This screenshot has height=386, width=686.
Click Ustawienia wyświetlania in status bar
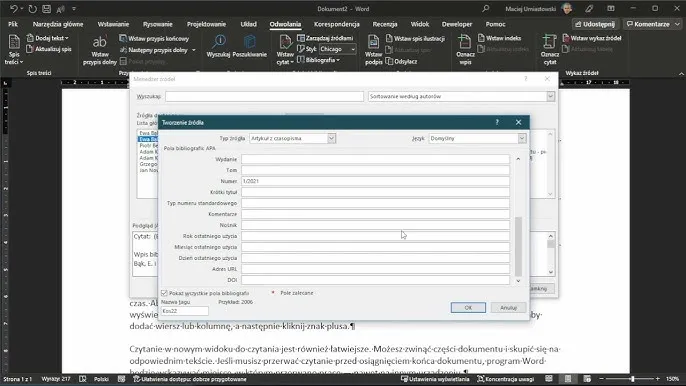pos(436,379)
